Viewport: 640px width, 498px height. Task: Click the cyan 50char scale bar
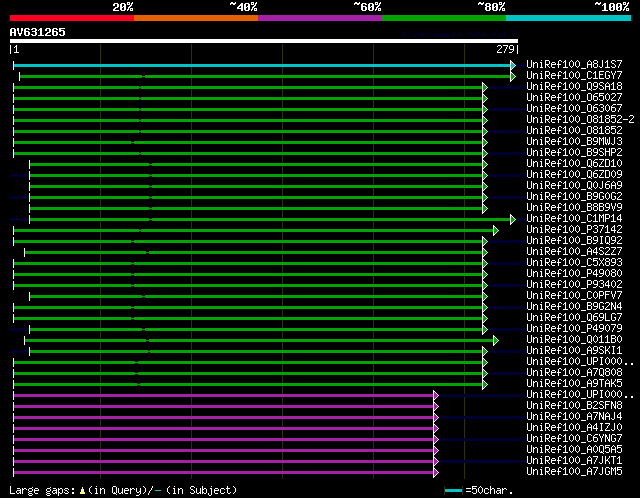click(x=454, y=491)
